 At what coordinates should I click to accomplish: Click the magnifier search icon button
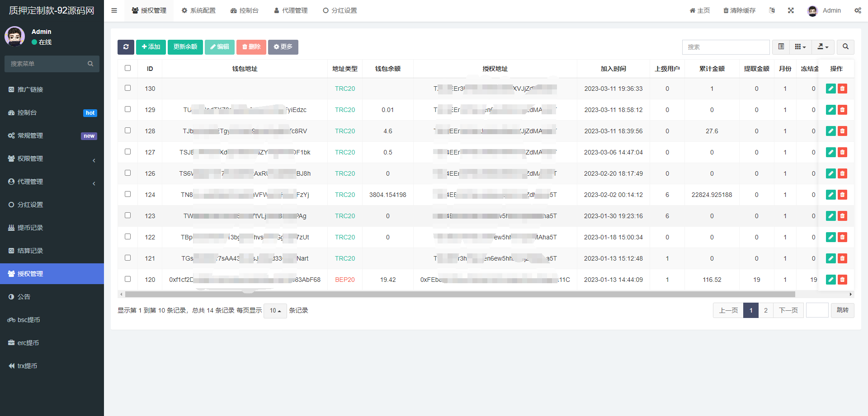pyautogui.click(x=845, y=47)
